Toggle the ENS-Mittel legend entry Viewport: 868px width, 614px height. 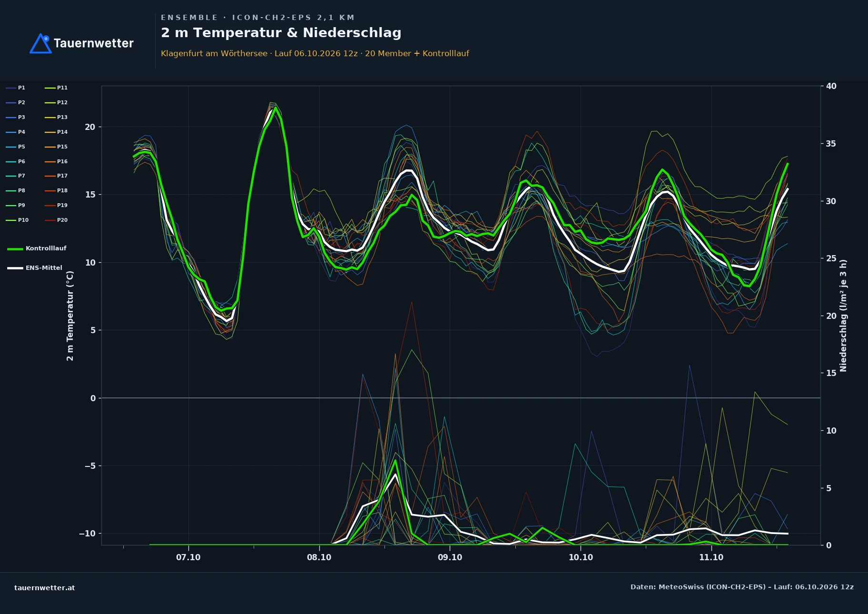pos(35,268)
